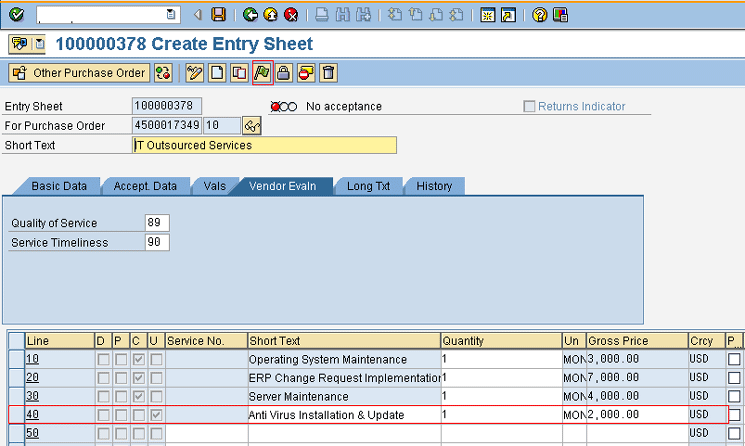Image resolution: width=745 pixels, height=446 pixels.
Task: Click the Last Page icon
Action: pyautogui.click(x=456, y=15)
